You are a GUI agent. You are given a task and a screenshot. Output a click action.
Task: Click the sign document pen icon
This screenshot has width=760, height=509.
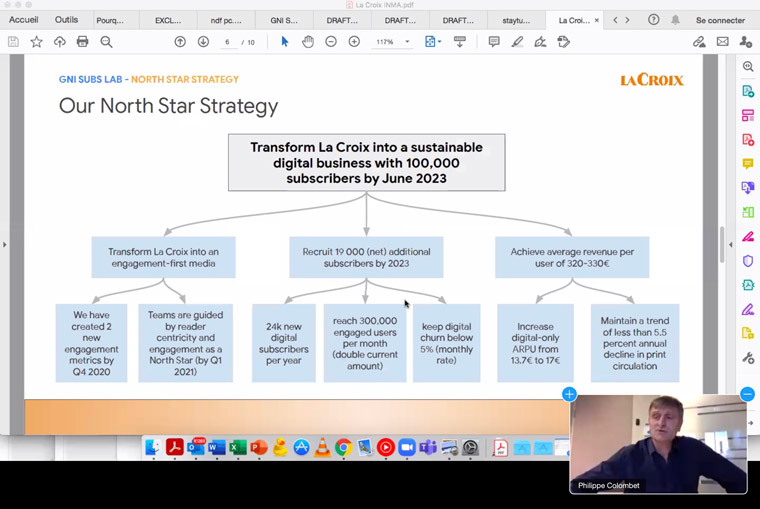tap(540, 42)
